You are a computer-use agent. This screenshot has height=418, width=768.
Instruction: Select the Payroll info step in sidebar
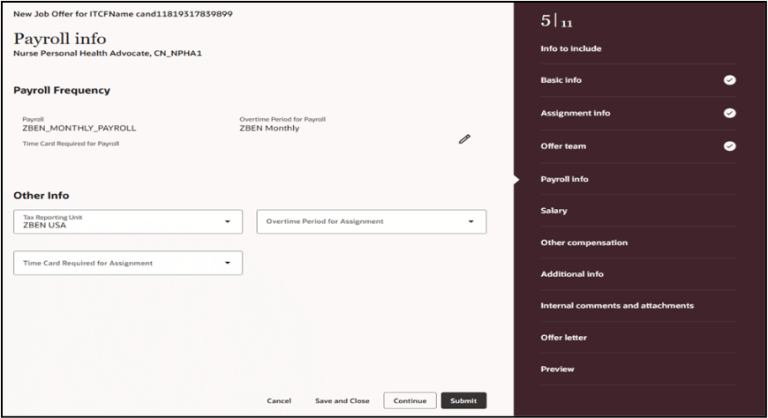[564, 179]
